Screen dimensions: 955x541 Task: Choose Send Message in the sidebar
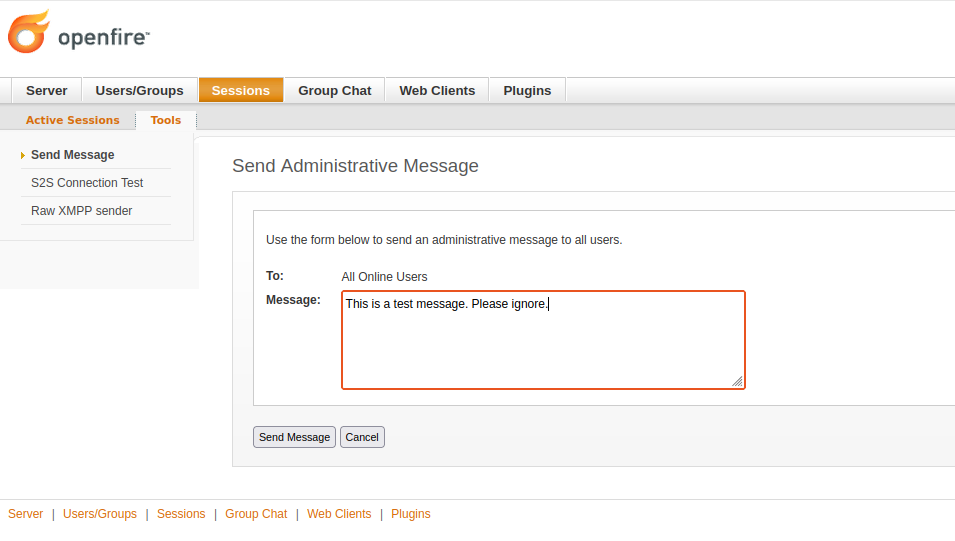(73, 155)
